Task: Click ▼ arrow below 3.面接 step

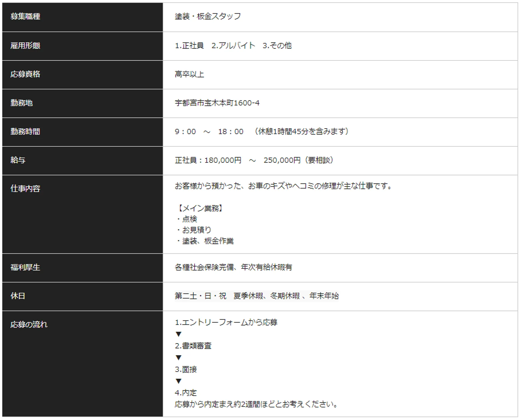Action: [178, 381]
